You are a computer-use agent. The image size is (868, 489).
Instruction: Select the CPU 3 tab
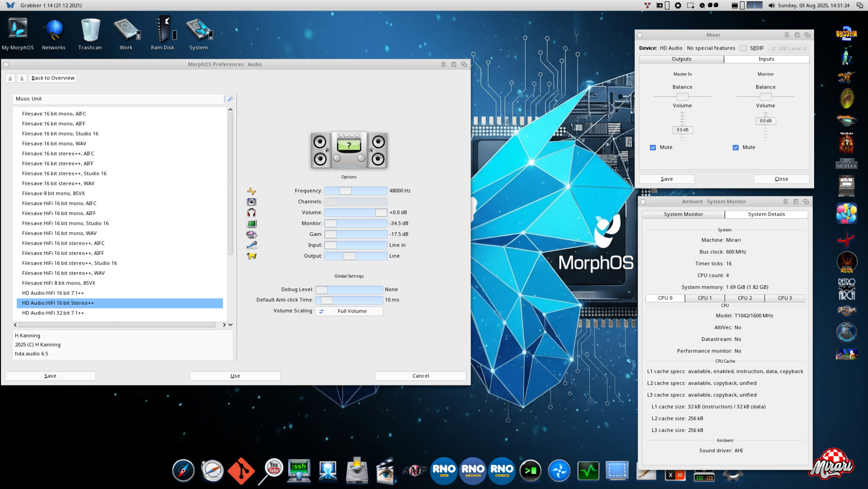pos(784,298)
